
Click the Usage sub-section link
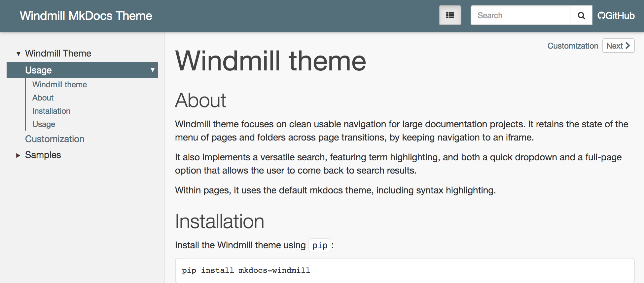pos(44,124)
